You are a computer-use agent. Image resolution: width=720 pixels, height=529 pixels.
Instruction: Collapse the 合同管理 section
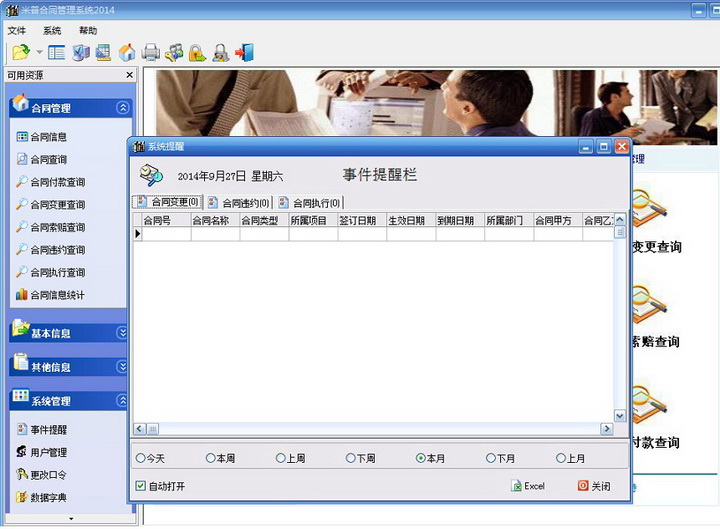pyautogui.click(x=123, y=108)
